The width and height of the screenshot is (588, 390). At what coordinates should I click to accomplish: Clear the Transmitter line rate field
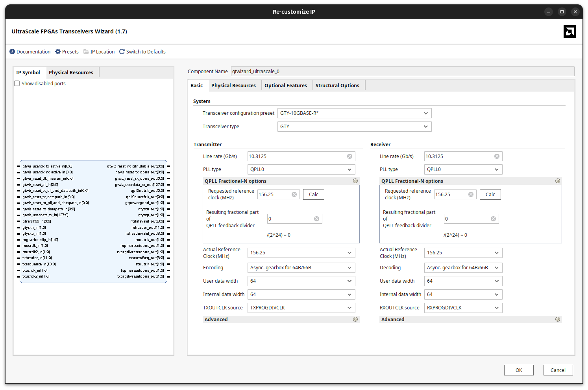point(349,156)
